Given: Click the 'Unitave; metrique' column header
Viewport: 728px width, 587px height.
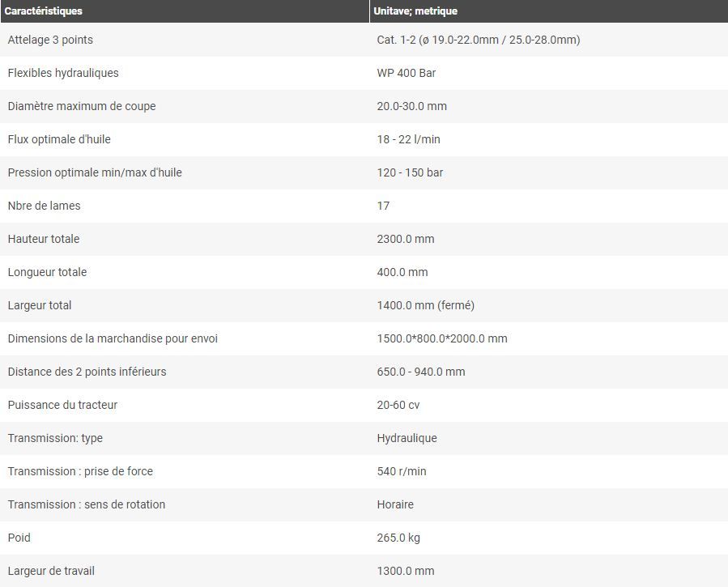Looking at the screenshot, I should pyautogui.click(x=415, y=11).
